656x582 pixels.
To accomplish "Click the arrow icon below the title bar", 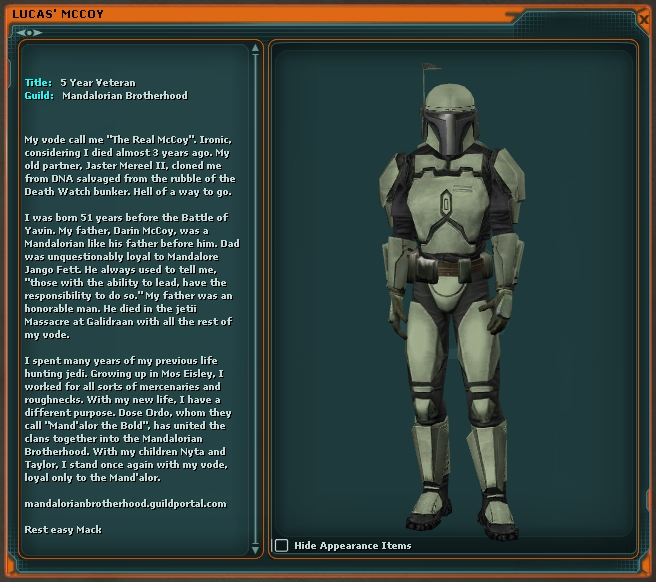I will pos(29,32).
